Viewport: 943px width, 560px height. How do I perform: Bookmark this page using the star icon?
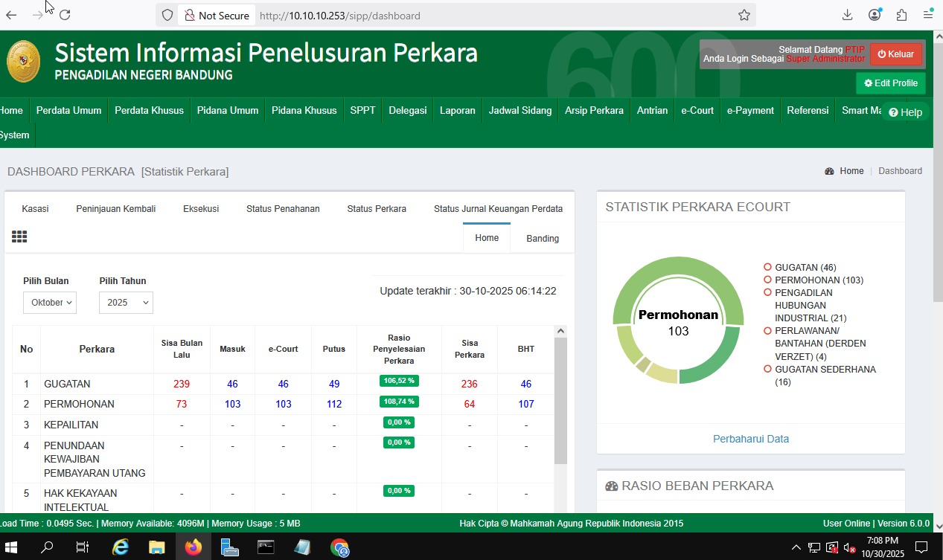[744, 15]
